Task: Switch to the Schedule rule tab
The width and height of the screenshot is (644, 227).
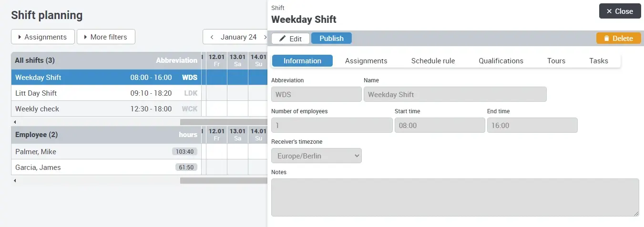Action: (x=433, y=61)
